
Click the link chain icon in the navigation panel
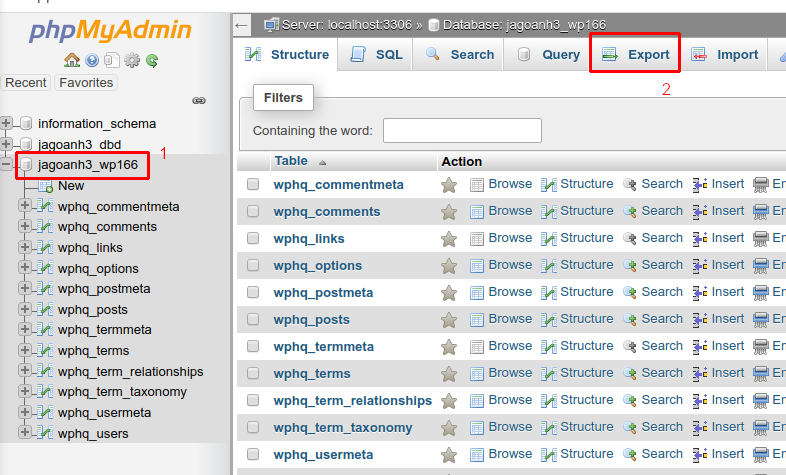pyautogui.click(x=199, y=100)
